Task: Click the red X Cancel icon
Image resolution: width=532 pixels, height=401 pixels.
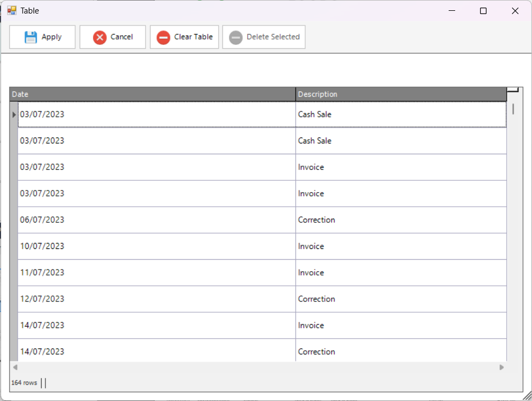Action: click(100, 37)
